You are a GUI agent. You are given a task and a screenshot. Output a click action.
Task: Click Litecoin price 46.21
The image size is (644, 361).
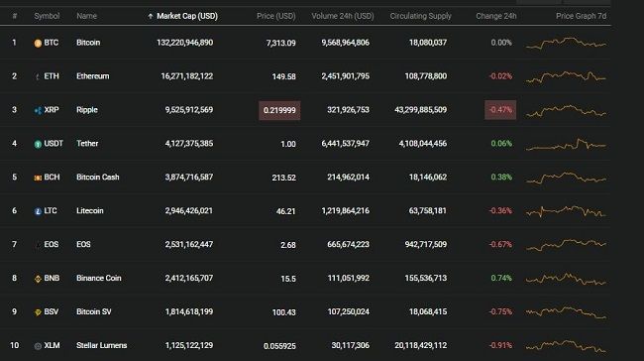point(286,212)
